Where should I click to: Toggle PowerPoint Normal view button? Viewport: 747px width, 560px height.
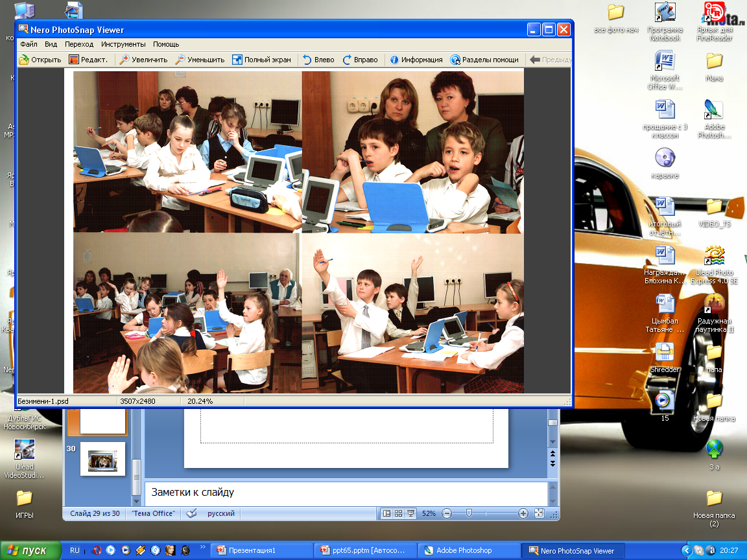point(387,513)
